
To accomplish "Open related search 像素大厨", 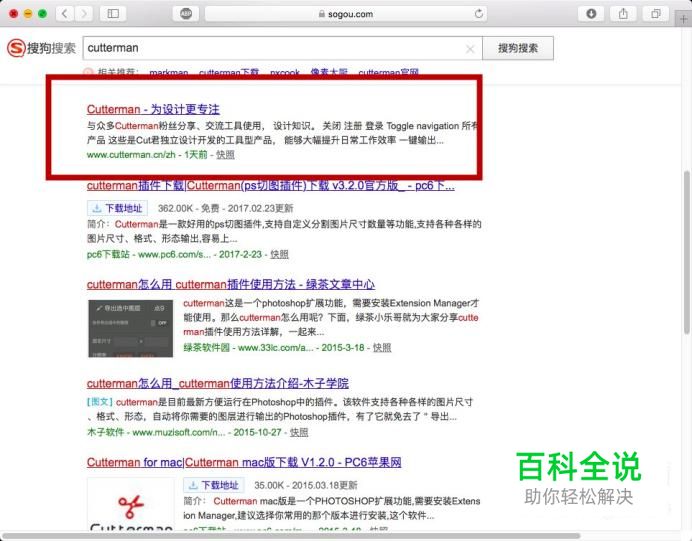I will pos(329,72).
